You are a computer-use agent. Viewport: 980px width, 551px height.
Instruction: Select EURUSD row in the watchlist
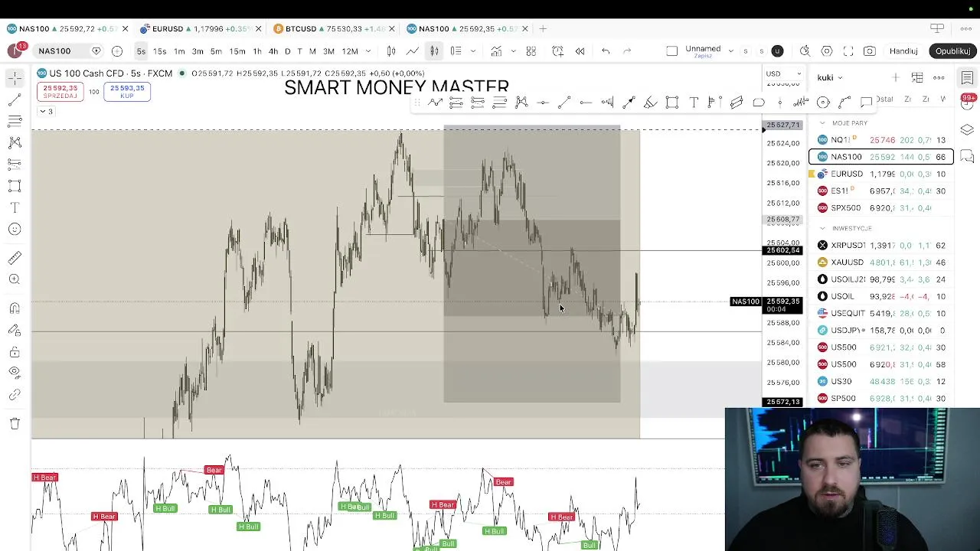point(881,174)
